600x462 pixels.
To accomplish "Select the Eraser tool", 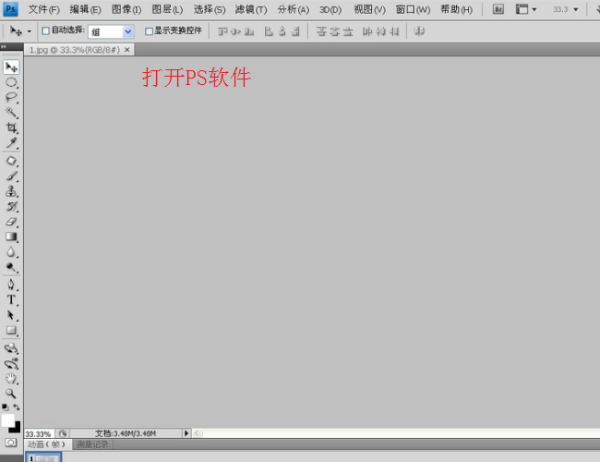I will click(11, 222).
